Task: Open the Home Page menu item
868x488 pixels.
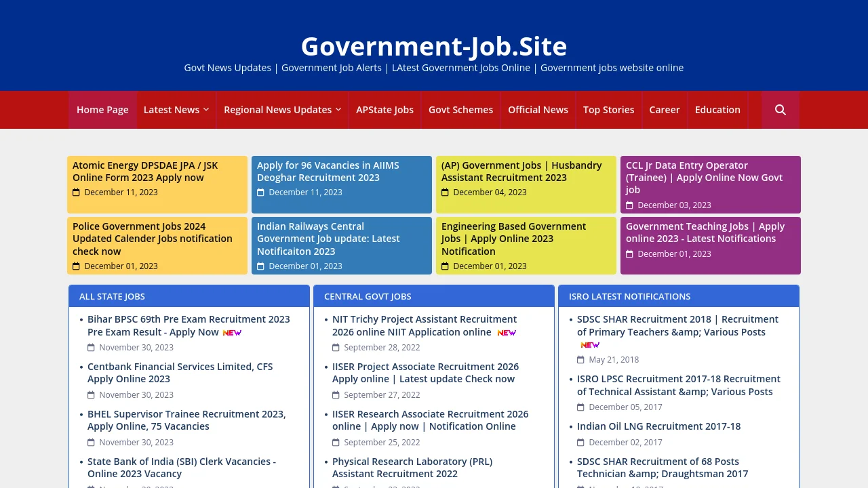Action: [102, 110]
